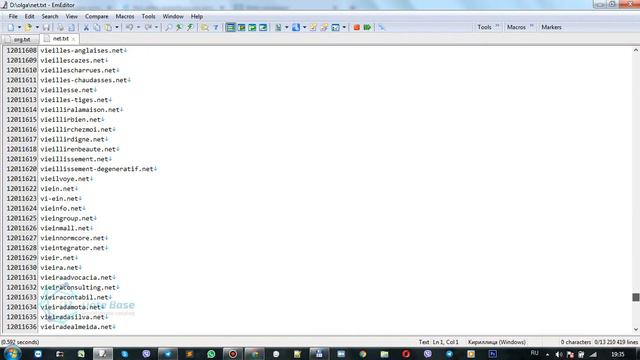Image resolution: width=640 pixels, height=360 pixels.
Task: Open the Help menu
Action: pyautogui.click(x=197, y=16)
